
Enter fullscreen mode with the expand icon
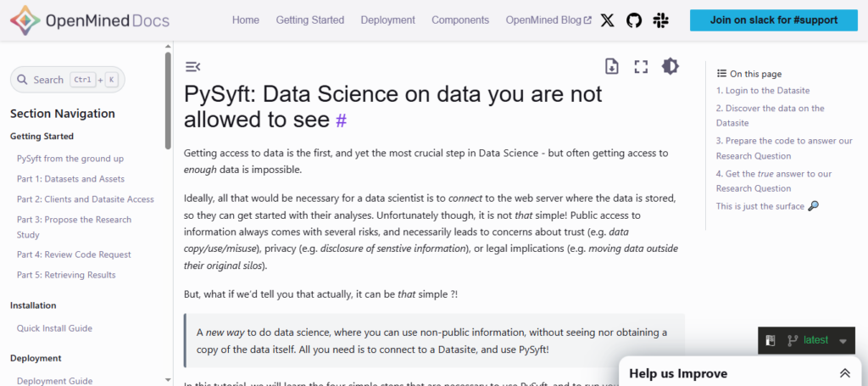click(x=641, y=66)
